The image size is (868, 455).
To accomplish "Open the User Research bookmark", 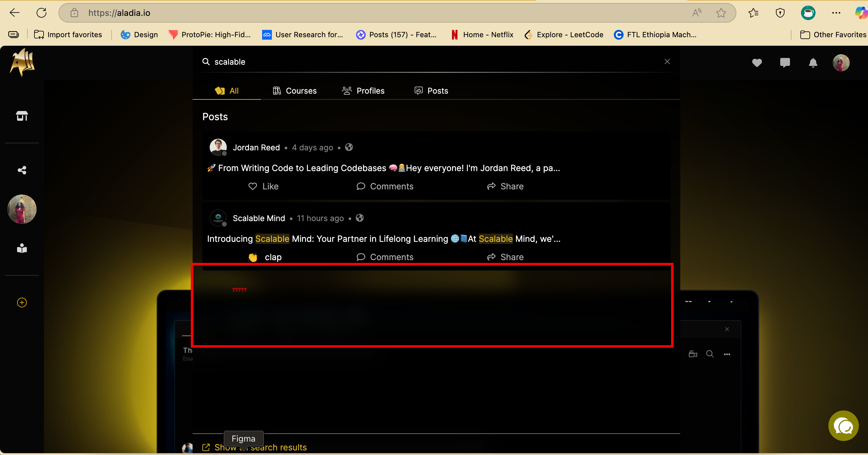I will point(303,35).
